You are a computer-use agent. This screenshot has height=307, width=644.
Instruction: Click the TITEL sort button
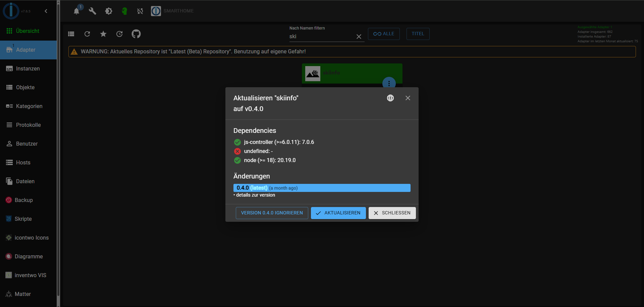418,34
